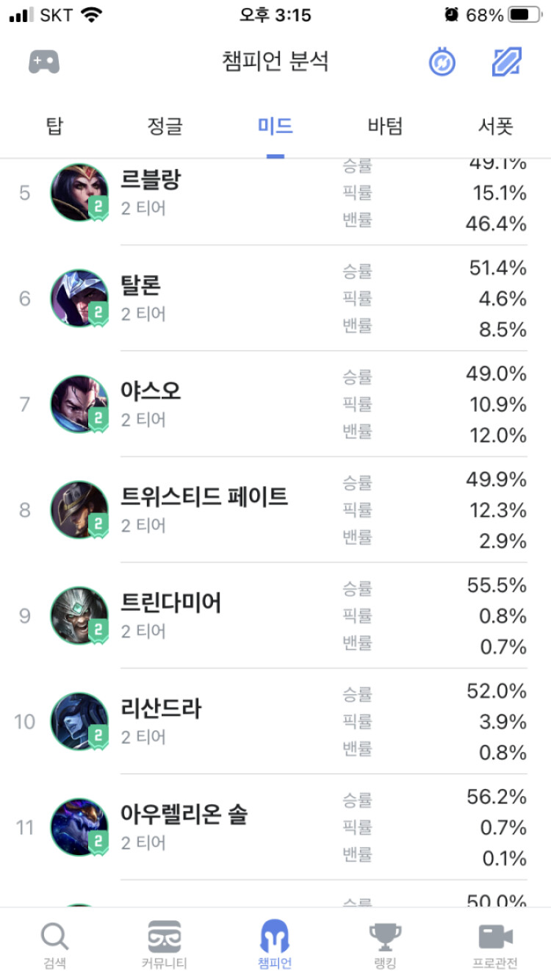Switch to the 바텀 lane tab
Viewport: 551px width, 980px height.
click(385, 126)
